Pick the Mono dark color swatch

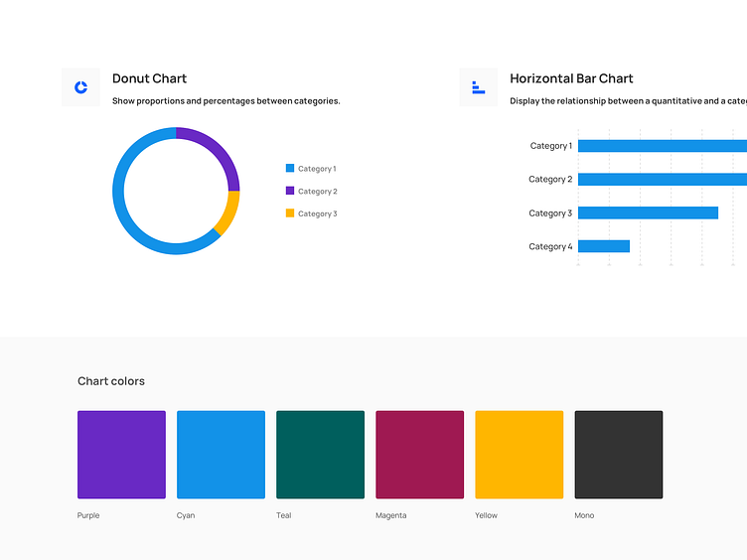(618, 455)
